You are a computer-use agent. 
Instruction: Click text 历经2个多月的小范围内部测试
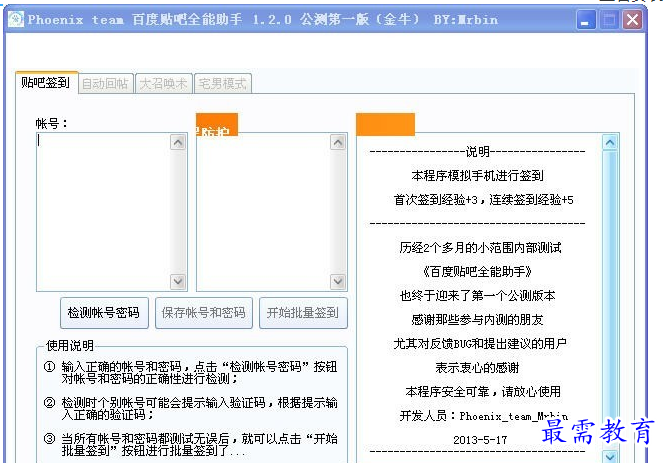pyautogui.click(x=480, y=247)
